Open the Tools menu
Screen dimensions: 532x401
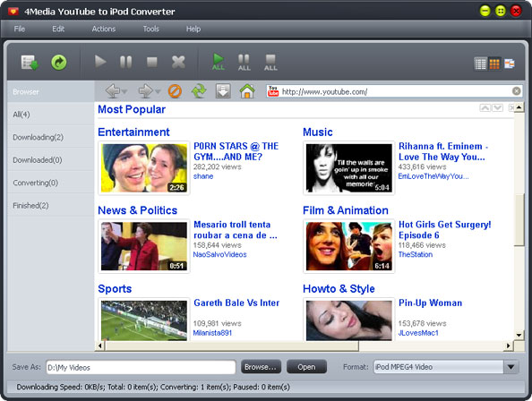pyautogui.click(x=150, y=29)
